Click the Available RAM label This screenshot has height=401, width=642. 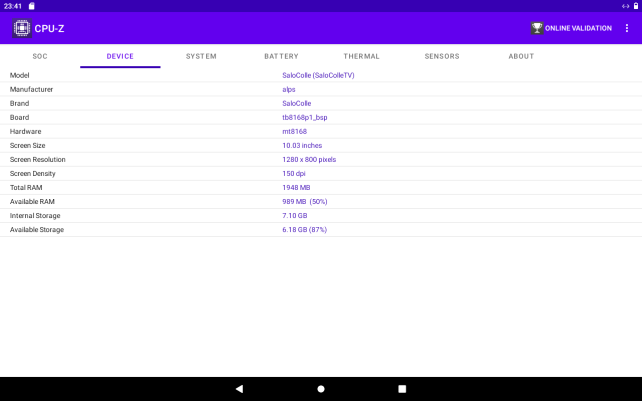[32, 202]
